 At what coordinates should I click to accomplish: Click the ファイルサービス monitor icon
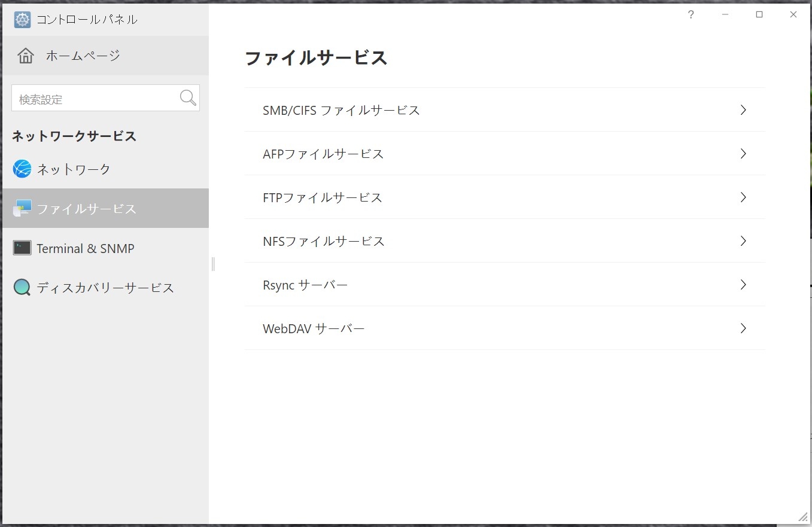tap(22, 208)
